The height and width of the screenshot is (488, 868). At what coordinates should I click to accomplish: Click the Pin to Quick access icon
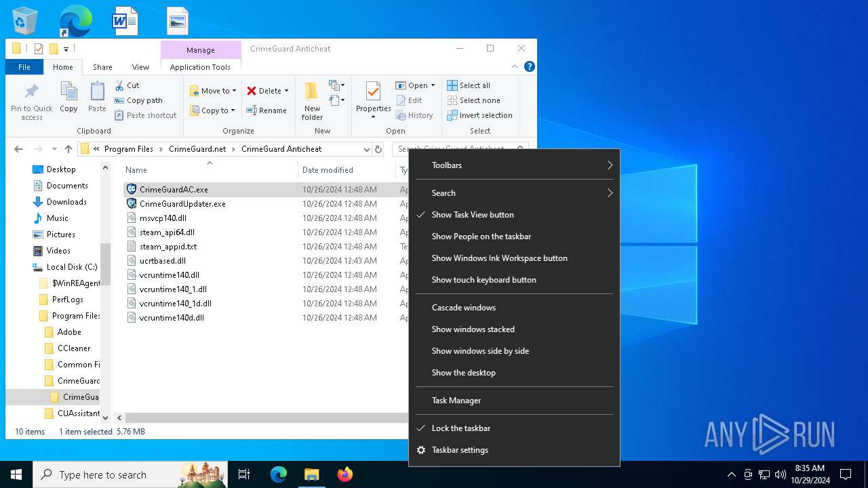click(31, 91)
